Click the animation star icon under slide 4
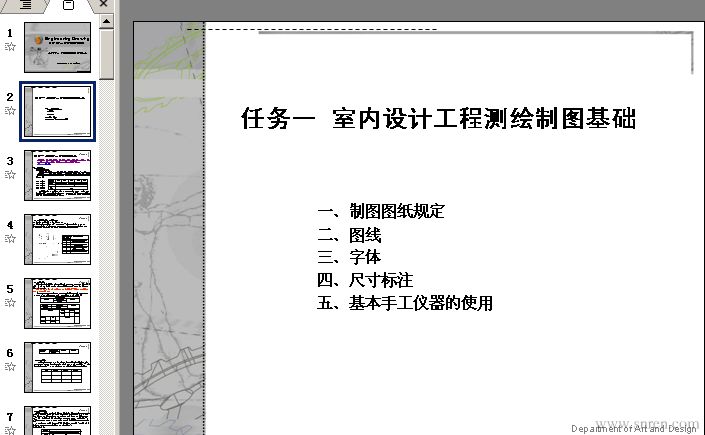This screenshot has width=705, height=435. [10, 238]
